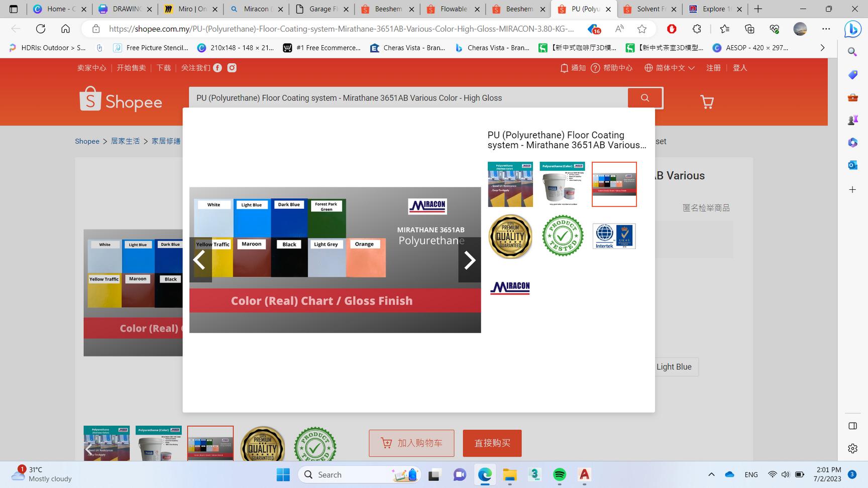Click the Shopee breadcrumb link
Screen dimensions: 868x488
click(87, 141)
